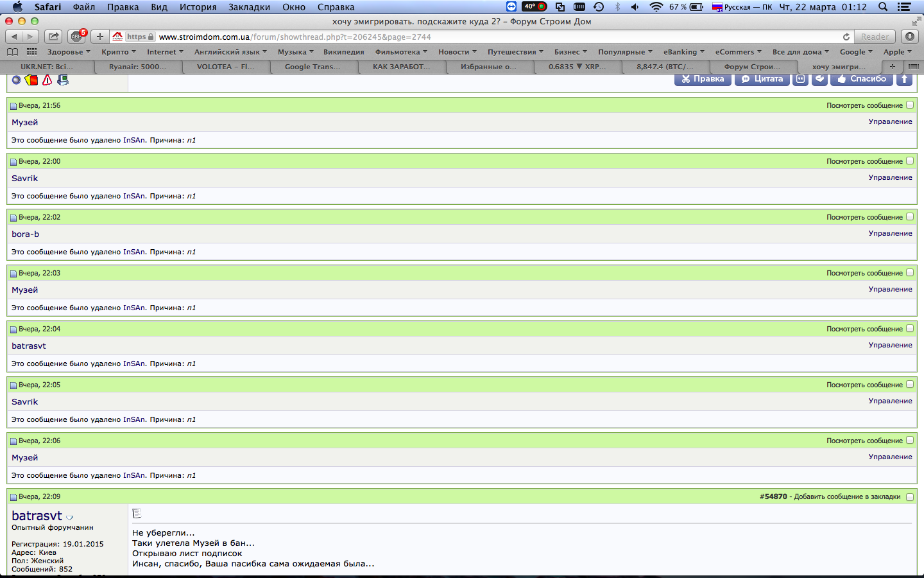Open the Wi-Fi status menu

click(x=656, y=7)
